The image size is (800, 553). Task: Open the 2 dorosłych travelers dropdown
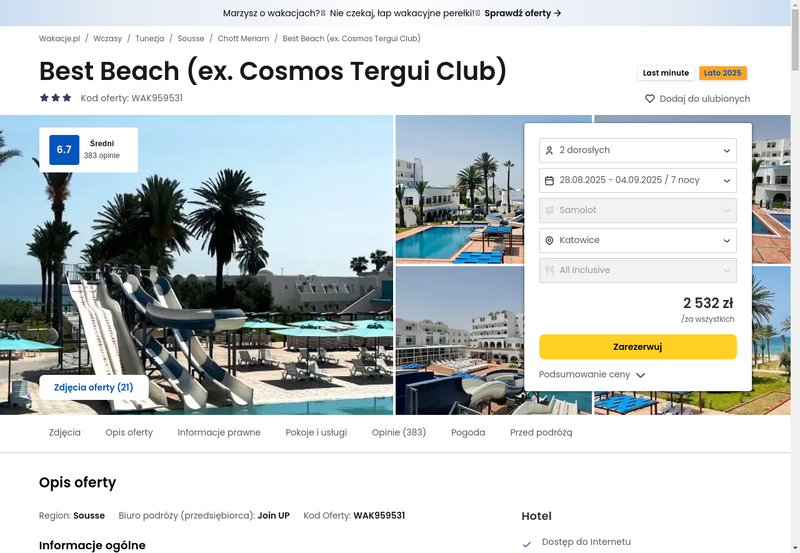point(638,150)
